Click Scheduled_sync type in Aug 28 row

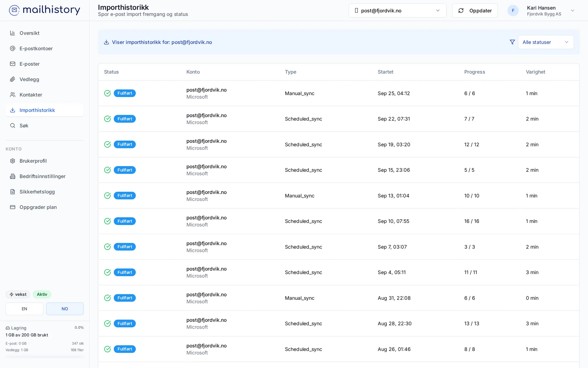303,324
